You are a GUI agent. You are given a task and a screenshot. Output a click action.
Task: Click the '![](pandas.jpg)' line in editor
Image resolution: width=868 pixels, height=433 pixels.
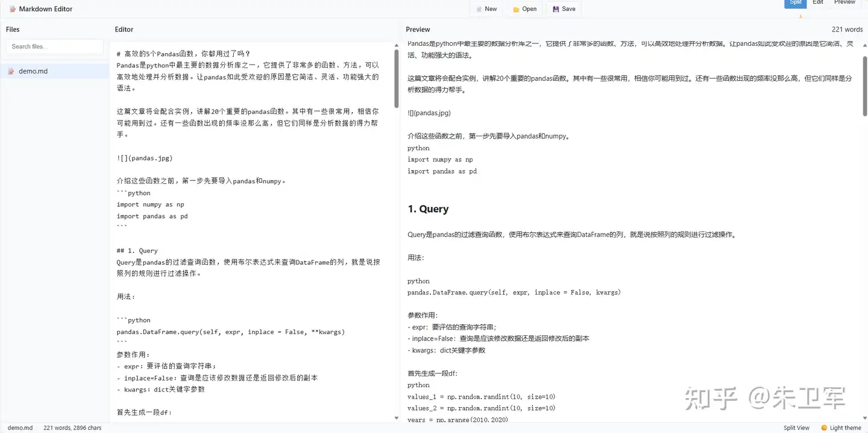tap(145, 158)
